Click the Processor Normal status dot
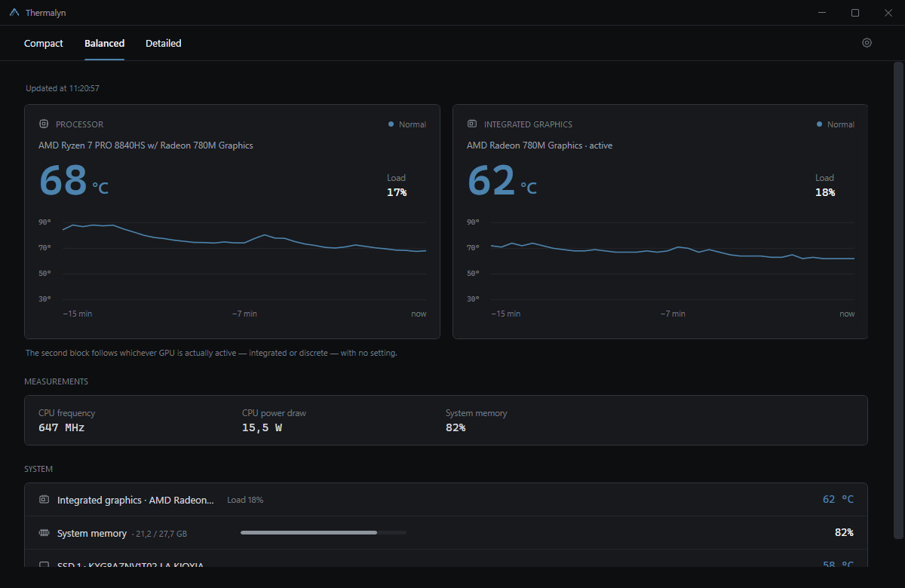Screen dimensions: 905x588 click(x=391, y=124)
